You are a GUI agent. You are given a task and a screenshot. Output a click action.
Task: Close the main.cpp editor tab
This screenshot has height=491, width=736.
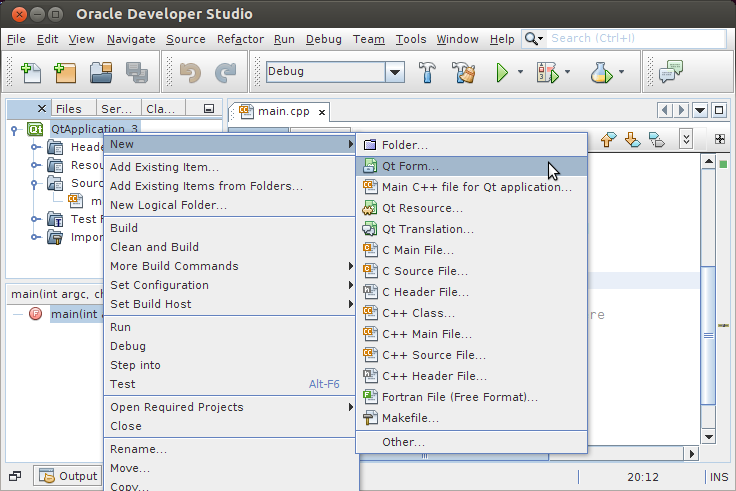point(321,111)
